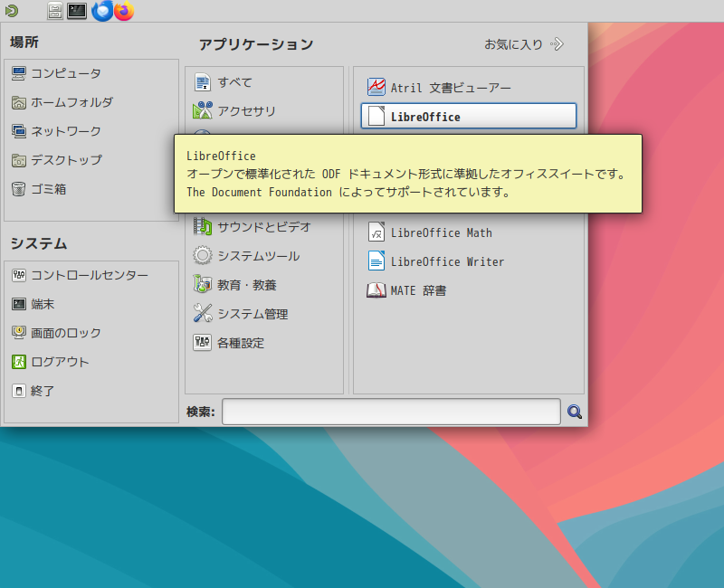Click the MATE 辞書 book icon

click(x=376, y=290)
